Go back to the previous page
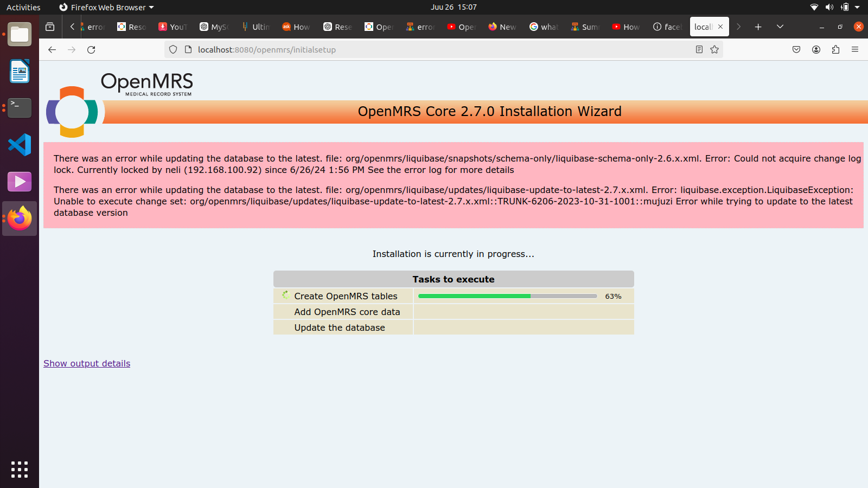The image size is (868, 488). (52, 49)
